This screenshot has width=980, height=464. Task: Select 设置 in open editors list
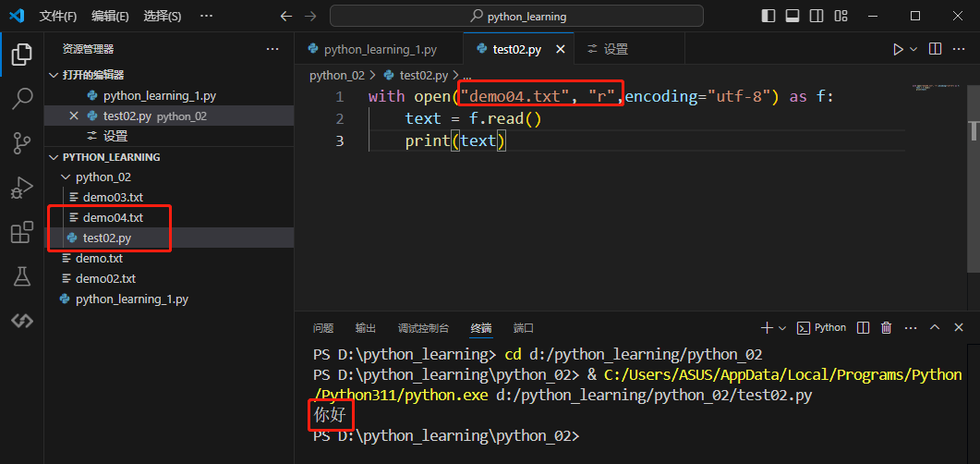click(x=169, y=136)
